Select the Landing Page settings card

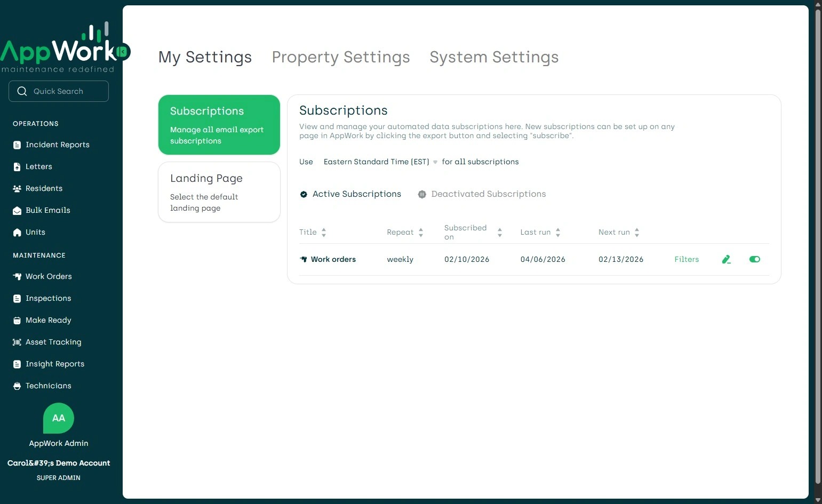point(219,192)
